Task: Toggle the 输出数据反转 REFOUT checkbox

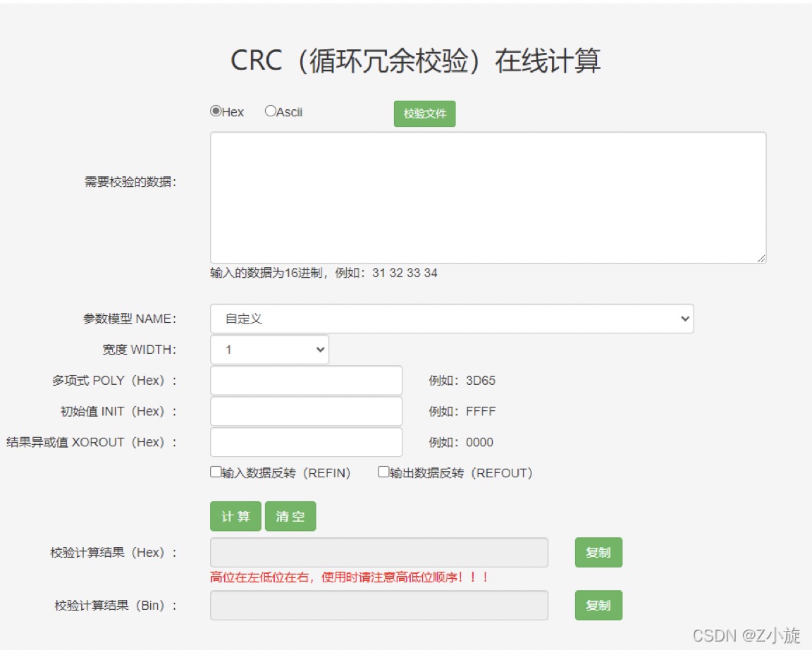Action: (x=383, y=472)
